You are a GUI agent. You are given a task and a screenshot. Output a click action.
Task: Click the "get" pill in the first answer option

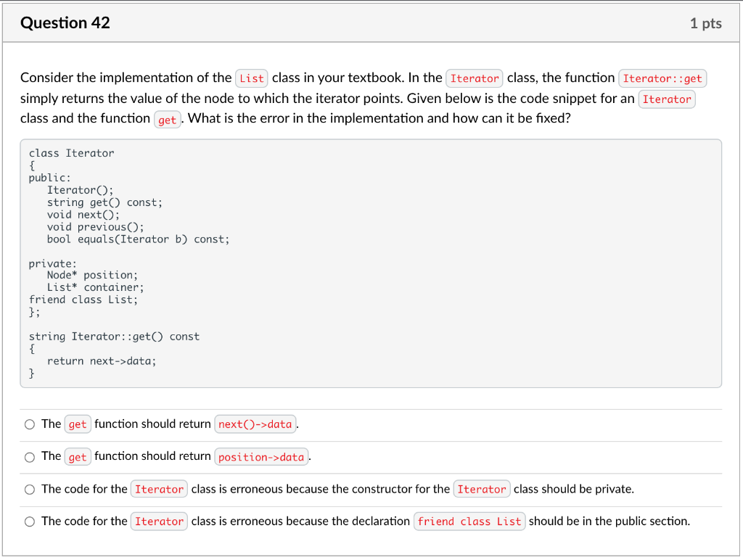point(78,424)
